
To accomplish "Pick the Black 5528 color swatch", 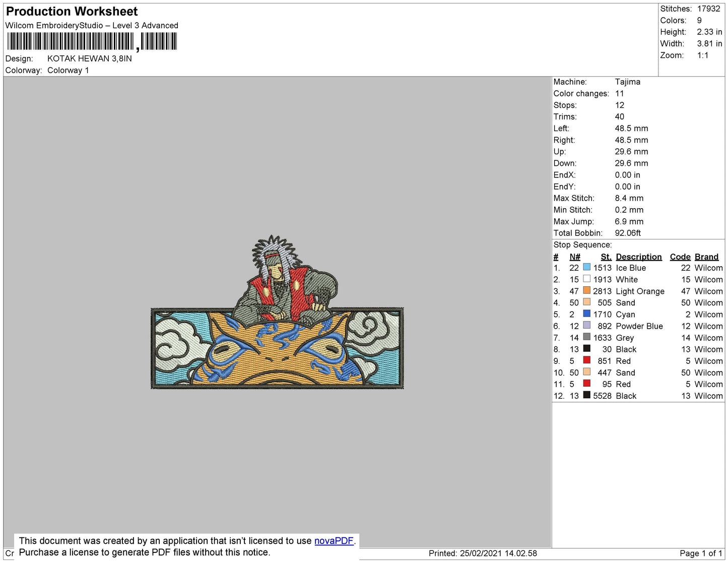I will [586, 395].
